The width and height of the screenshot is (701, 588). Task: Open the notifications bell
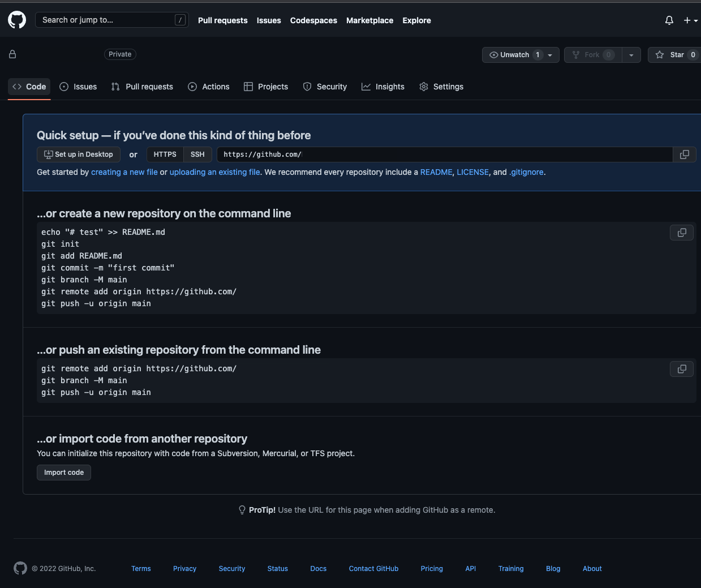pos(669,20)
